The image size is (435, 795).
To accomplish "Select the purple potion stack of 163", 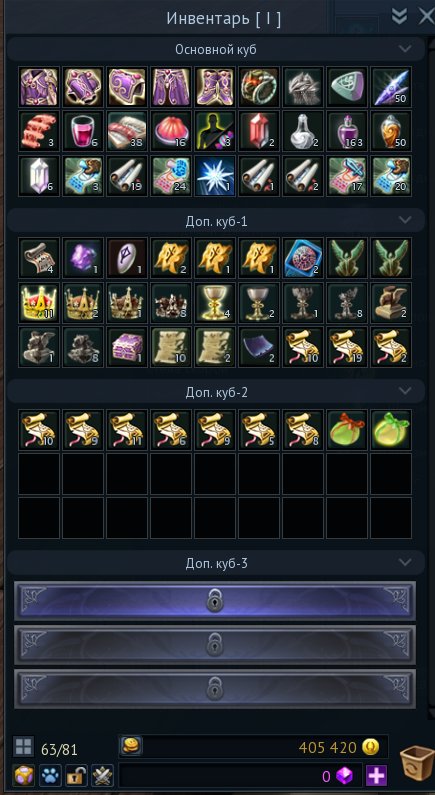I will tap(347, 131).
